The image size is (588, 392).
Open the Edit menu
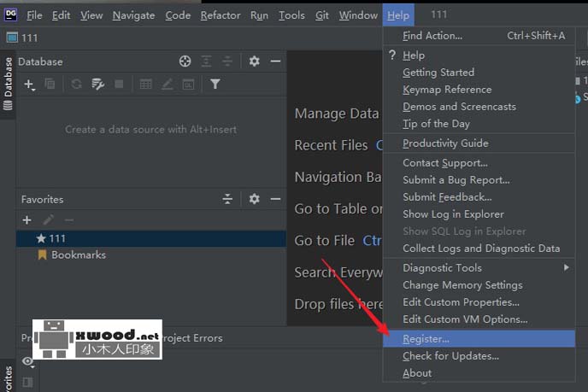click(62, 15)
